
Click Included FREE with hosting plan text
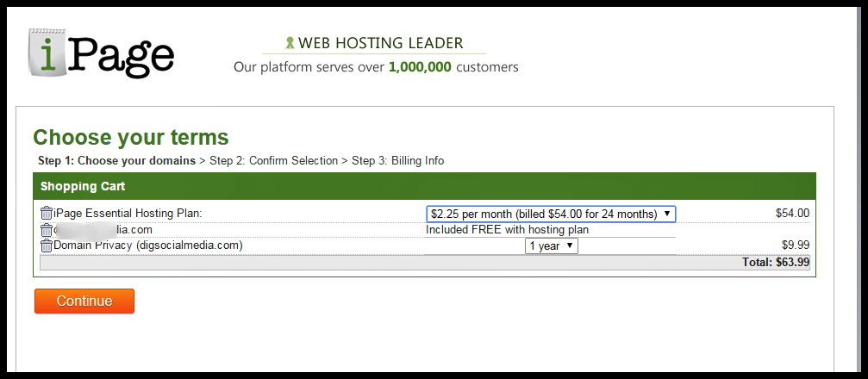point(507,229)
